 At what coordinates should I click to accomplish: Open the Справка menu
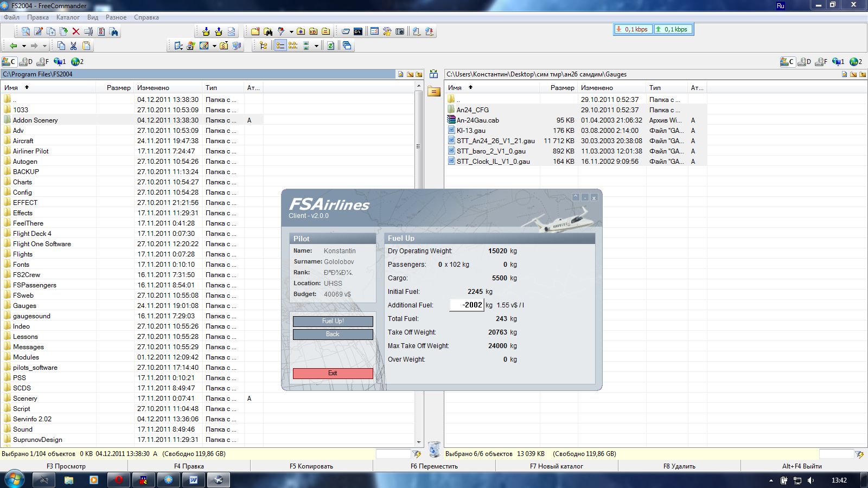click(146, 17)
